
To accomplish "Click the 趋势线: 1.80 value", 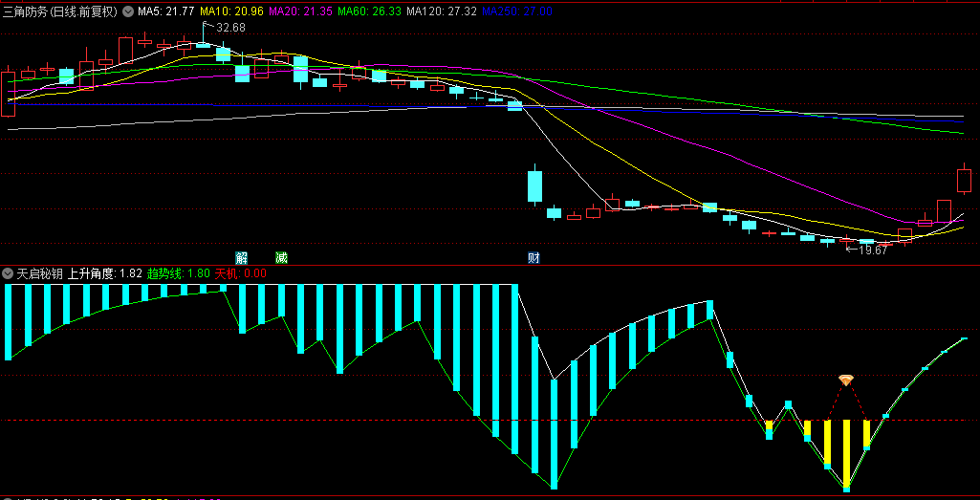I will [179, 273].
